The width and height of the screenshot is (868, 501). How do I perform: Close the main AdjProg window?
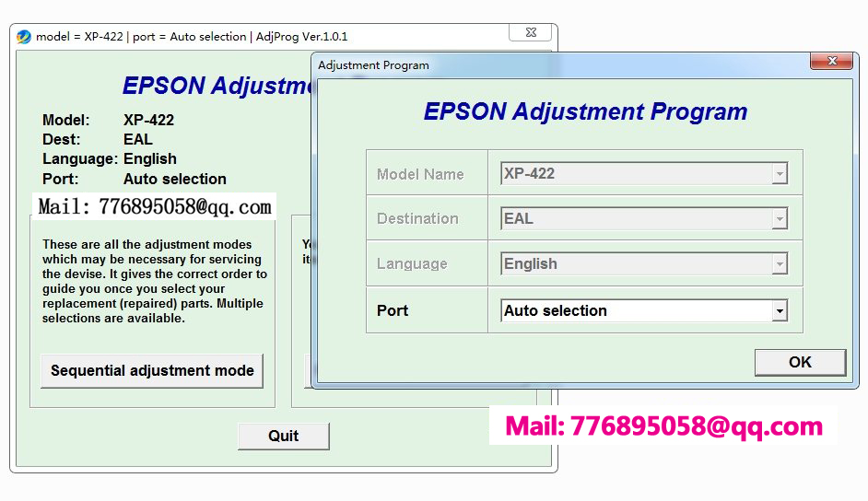point(531,32)
